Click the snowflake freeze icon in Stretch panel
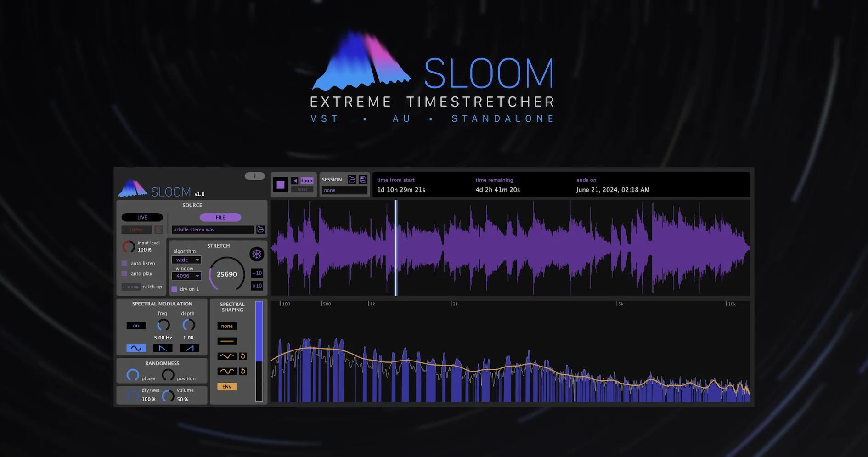Viewport: 868px width, 457px height. [257, 254]
